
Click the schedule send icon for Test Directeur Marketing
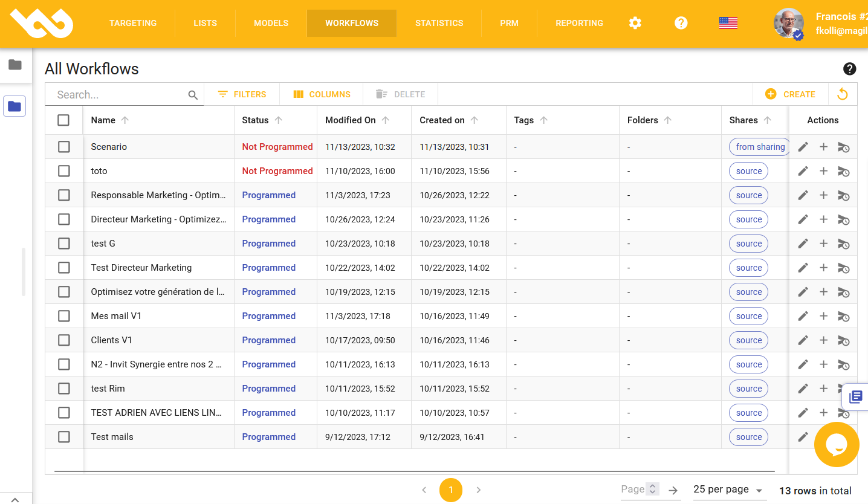pyautogui.click(x=843, y=268)
